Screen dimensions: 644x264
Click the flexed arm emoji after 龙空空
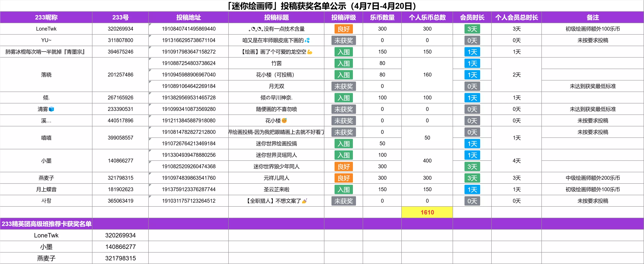pyautogui.click(x=310, y=52)
